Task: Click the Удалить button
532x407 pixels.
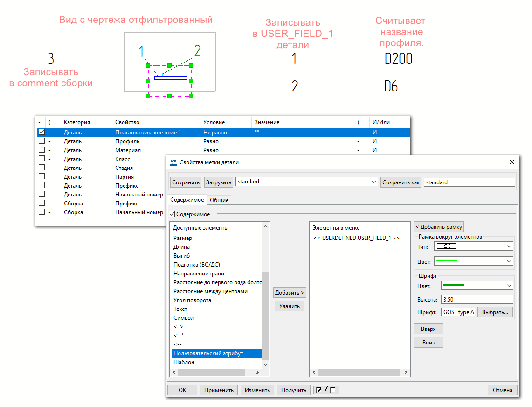Action: [290, 306]
